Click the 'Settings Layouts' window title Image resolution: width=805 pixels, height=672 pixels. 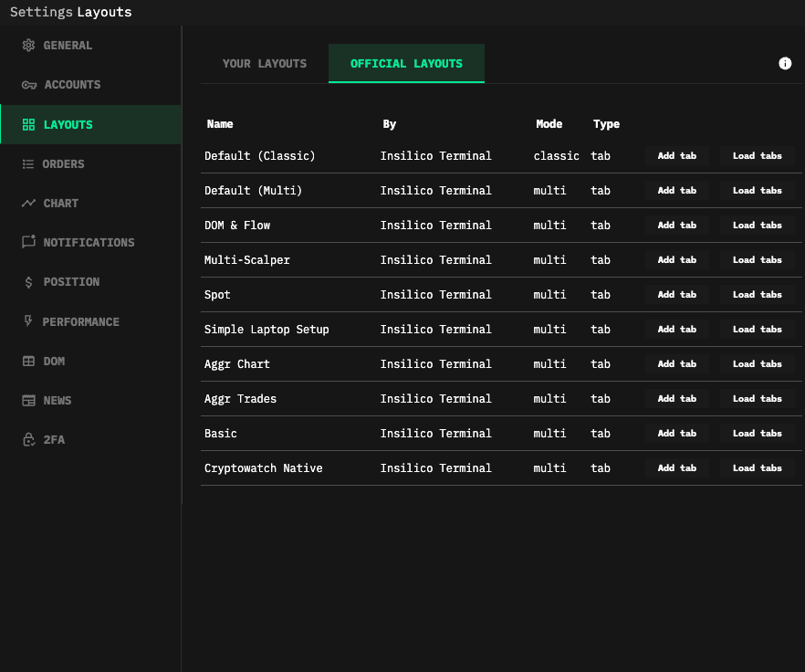(x=71, y=12)
